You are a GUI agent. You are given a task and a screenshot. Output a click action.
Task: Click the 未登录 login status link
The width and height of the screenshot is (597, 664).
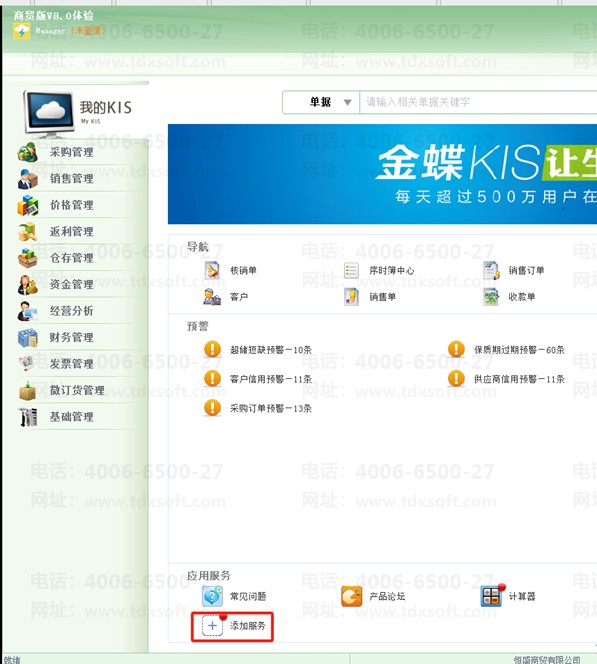87,30
